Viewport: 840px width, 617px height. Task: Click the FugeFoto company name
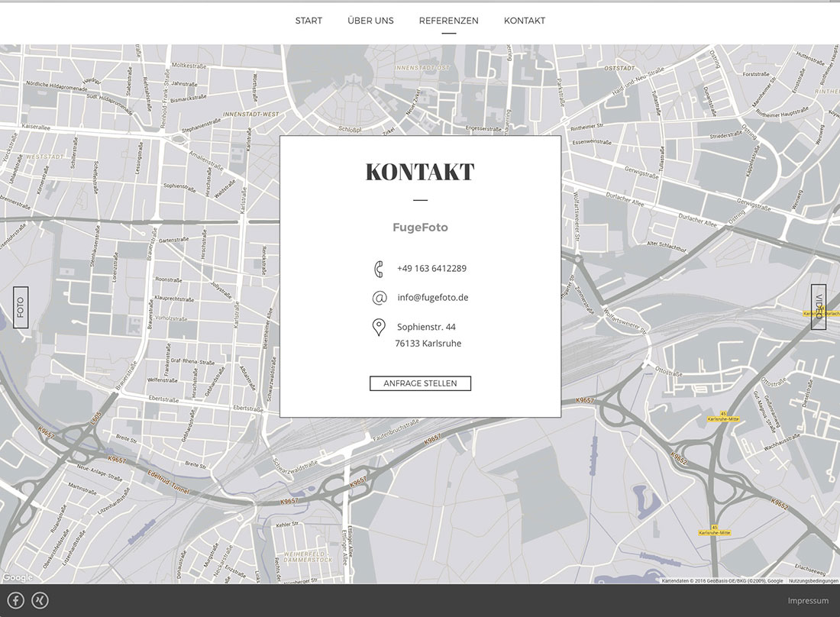click(420, 228)
